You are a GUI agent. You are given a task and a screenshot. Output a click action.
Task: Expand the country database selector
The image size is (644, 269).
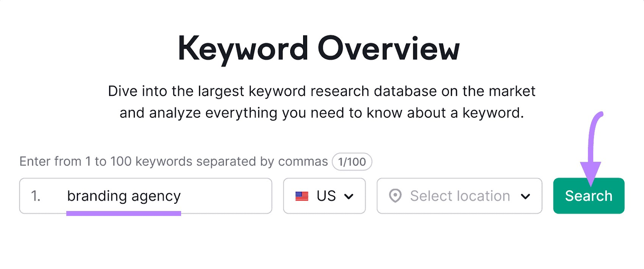(324, 196)
